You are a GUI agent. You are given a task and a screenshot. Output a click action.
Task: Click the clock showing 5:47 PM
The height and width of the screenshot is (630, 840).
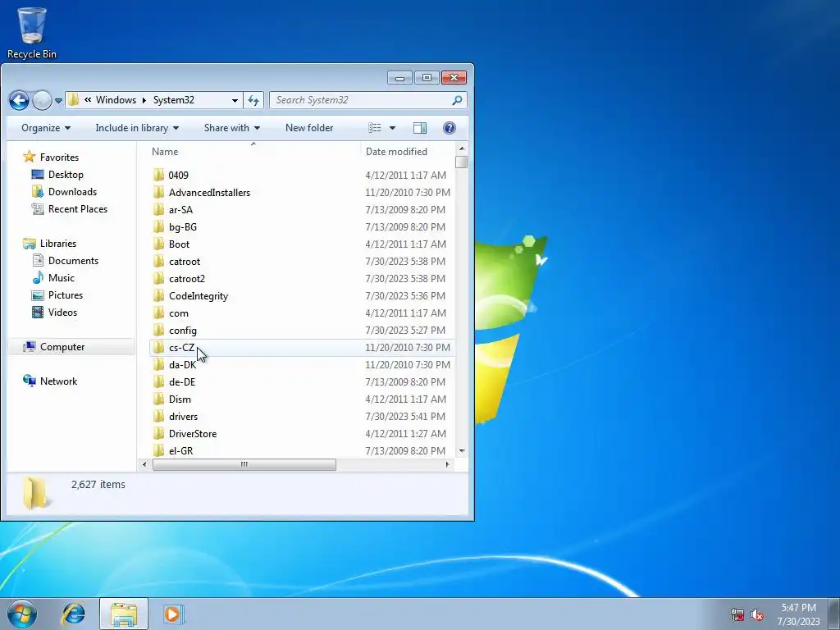pos(798,608)
